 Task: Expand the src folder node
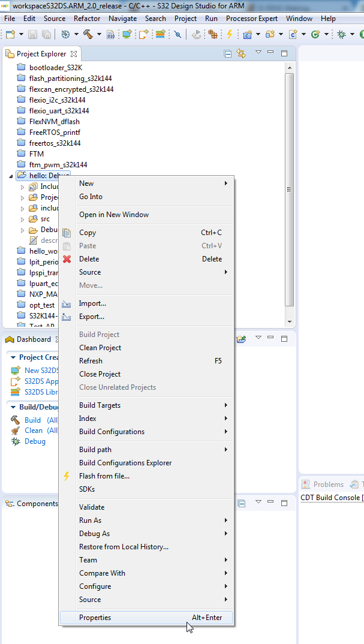23,219
